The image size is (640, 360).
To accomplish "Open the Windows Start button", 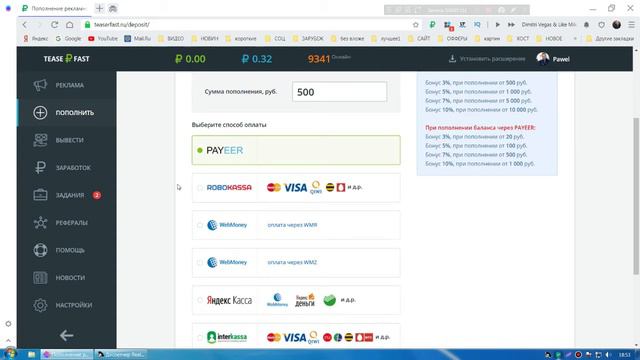I will 10,354.
